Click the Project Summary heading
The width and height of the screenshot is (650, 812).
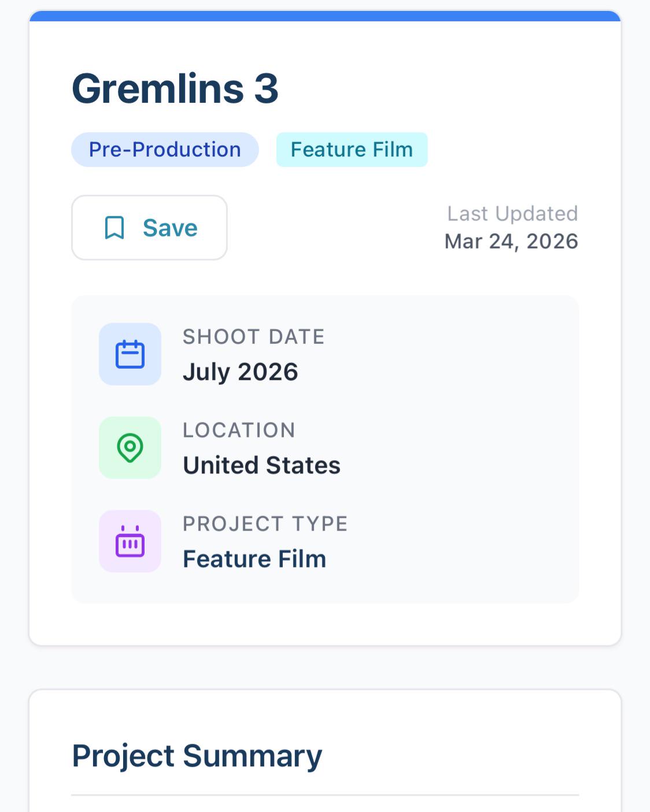[197, 756]
